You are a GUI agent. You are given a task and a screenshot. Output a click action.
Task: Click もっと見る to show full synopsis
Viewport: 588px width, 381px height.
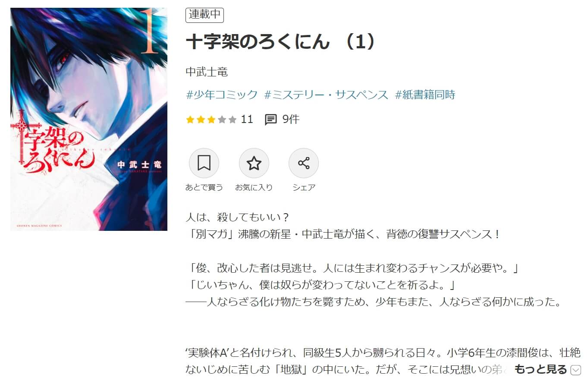click(x=541, y=369)
